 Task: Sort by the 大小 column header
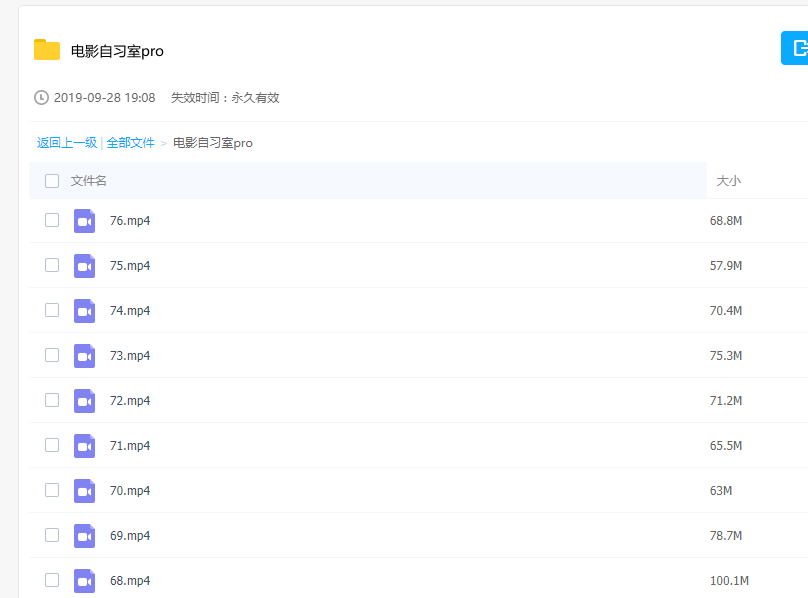(x=729, y=181)
